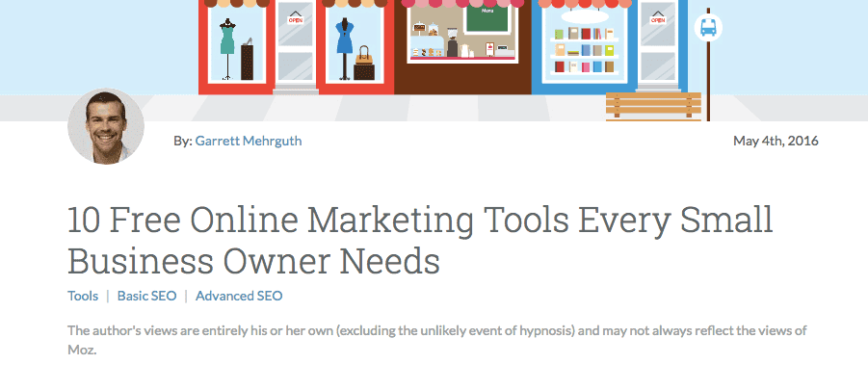Click the May 4th, 2016 date
Screen dimensions: 868x390
[776, 141]
